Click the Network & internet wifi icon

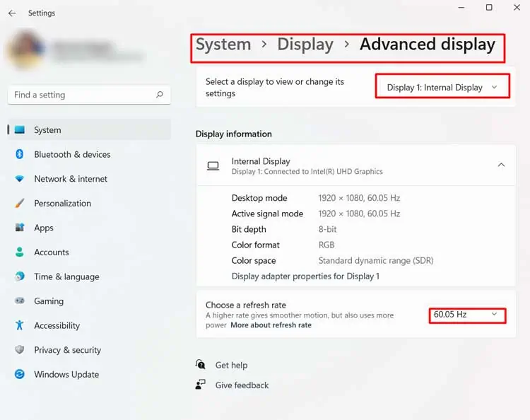(x=20, y=179)
